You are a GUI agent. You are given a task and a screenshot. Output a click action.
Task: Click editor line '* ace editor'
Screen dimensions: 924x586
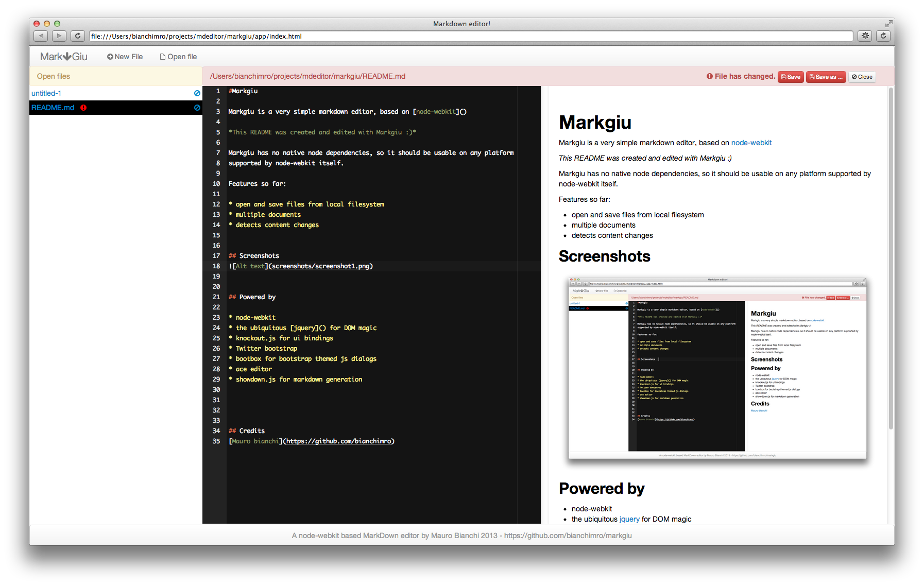(250, 369)
